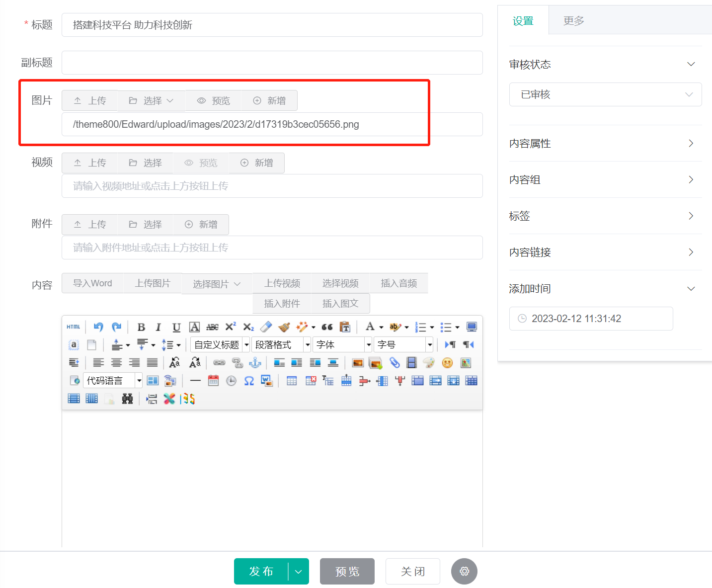The height and width of the screenshot is (588, 712).
Task: Open the smiley emoticon picker
Action: [447, 363]
